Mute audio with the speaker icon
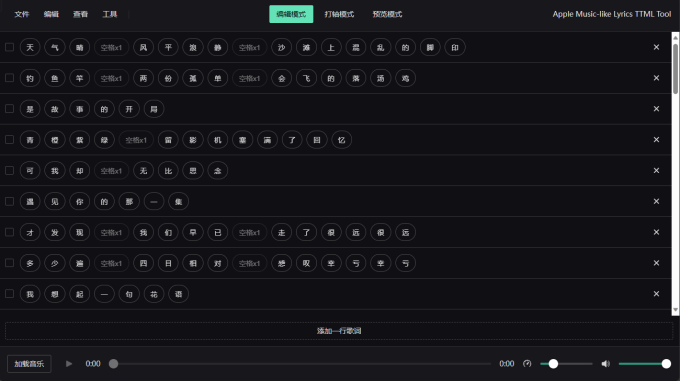The image size is (680, 381). [x=605, y=364]
